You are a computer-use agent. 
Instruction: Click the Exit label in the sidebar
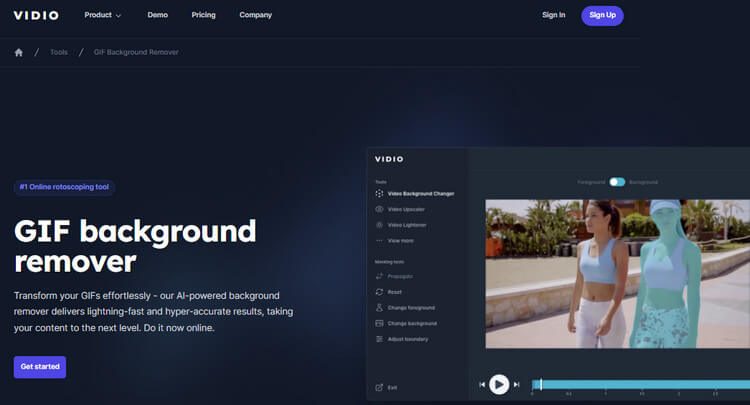click(392, 388)
